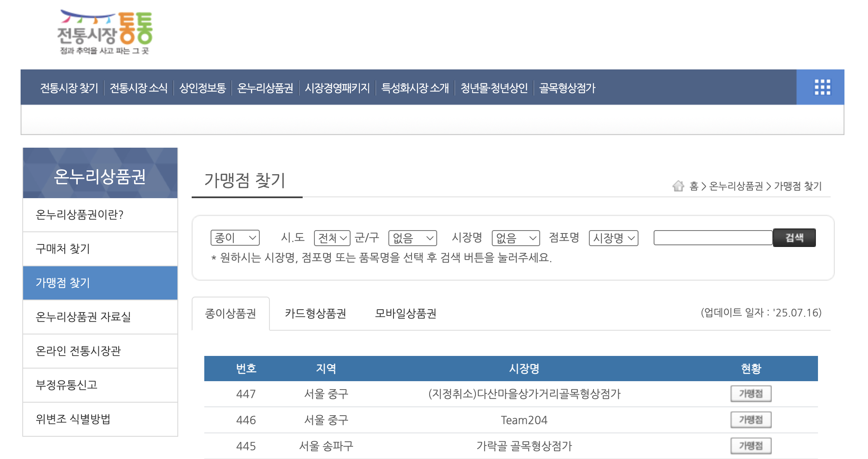Open the 점포명 시장명 dropdown
The image size is (868, 459).
pos(613,238)
